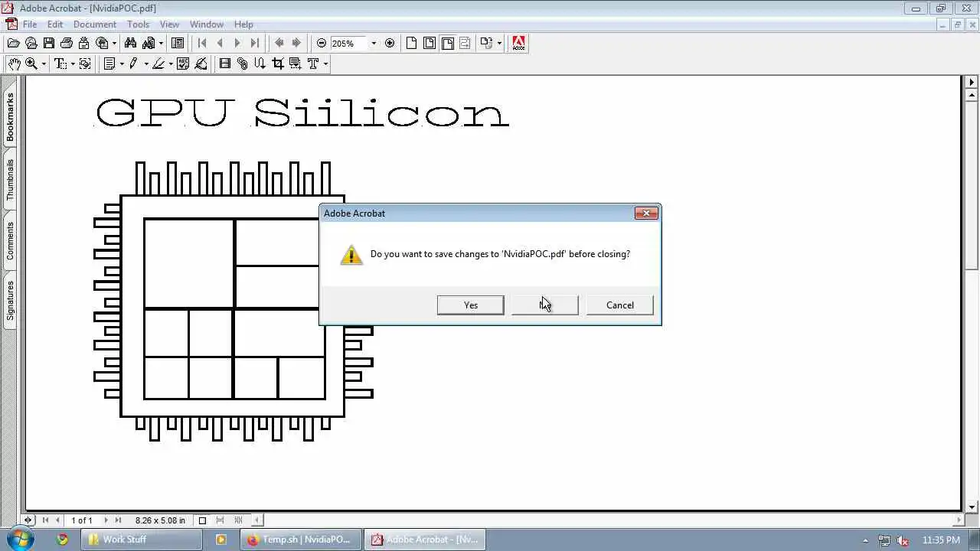
Task: Click No in the save dialog
Action: [x=545, y=305]
